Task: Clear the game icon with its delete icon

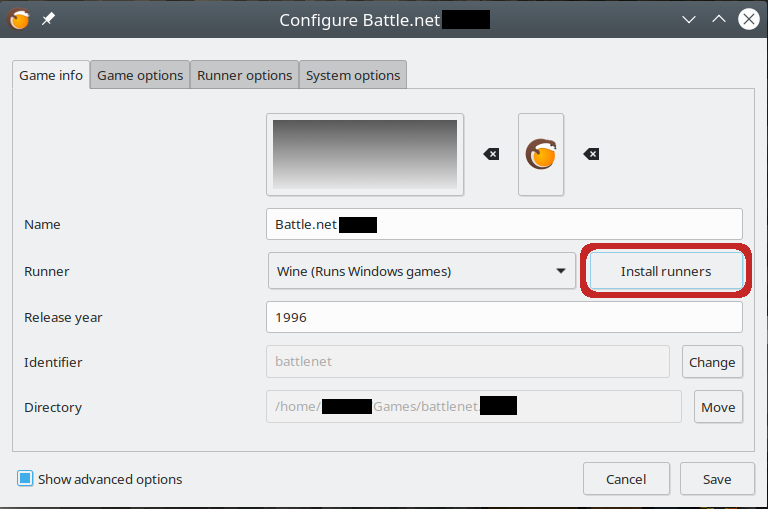Action: pos(591,154)
